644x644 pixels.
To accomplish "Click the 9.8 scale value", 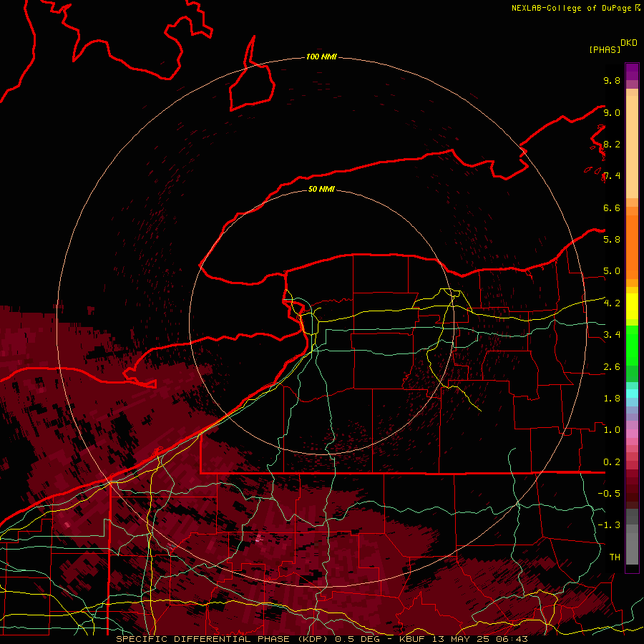I will click(612, 80).
